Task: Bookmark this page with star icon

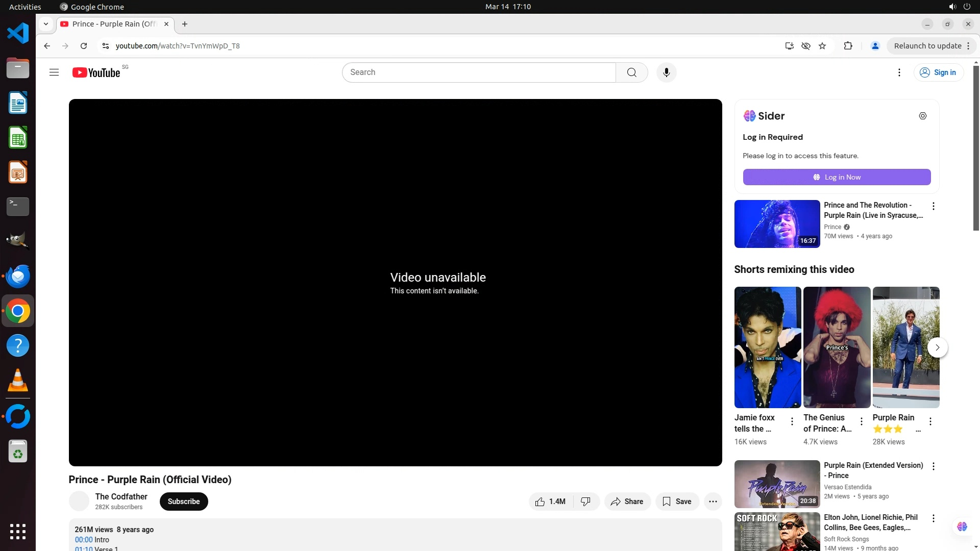Action: pos(822,46)
